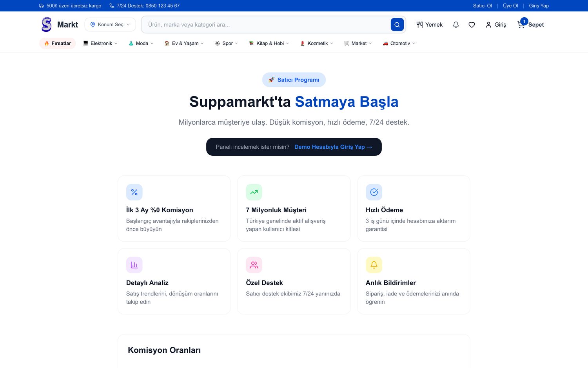Click the blue search magnifier button

pyautogui.click(x=397, y=25)
